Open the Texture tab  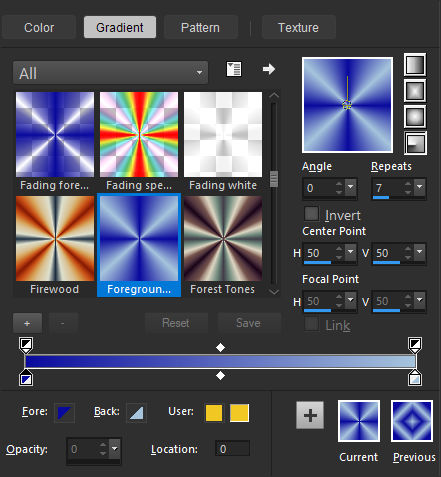pos(298,27)
